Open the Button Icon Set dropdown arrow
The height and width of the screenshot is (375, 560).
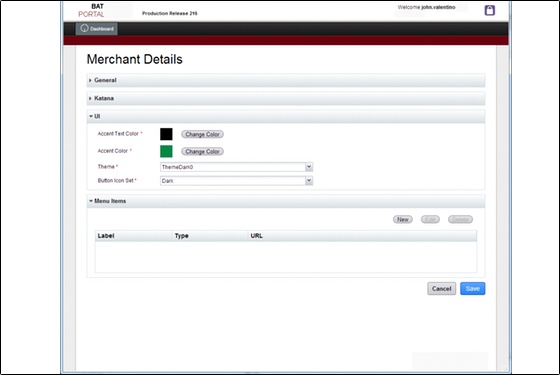(x=309, y=181)
